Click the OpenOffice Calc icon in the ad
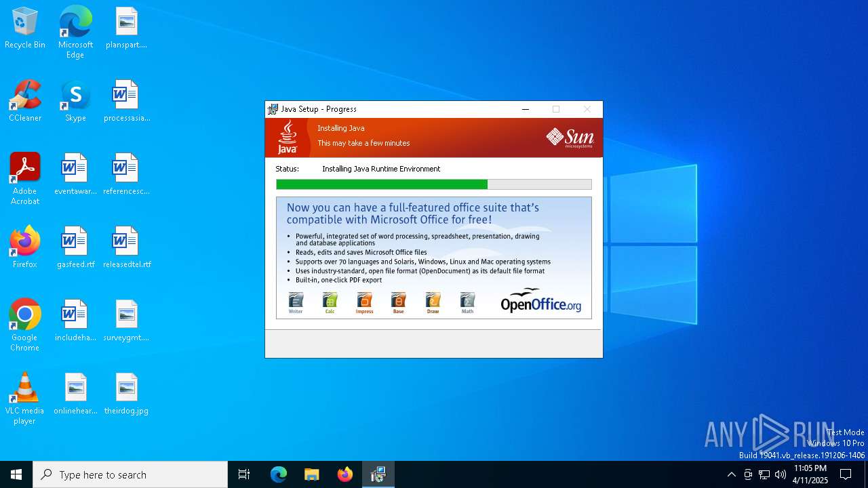868x488 pixels. point(330,303)
